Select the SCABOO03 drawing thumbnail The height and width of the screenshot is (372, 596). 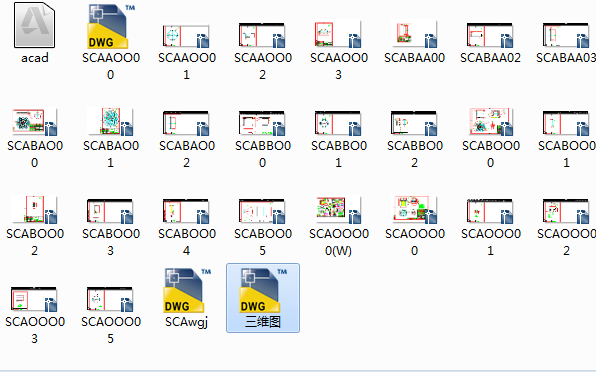point(110,211)
